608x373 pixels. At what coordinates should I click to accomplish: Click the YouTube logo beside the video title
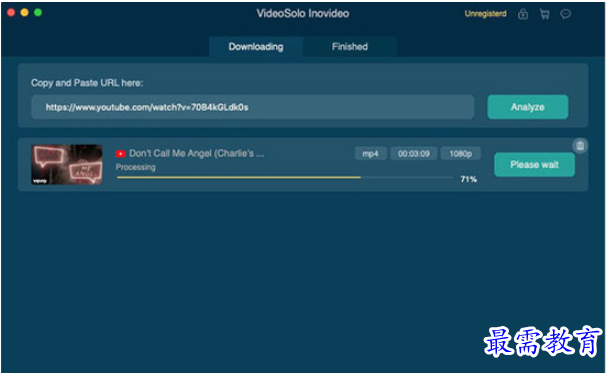click(x=121, y=154)
